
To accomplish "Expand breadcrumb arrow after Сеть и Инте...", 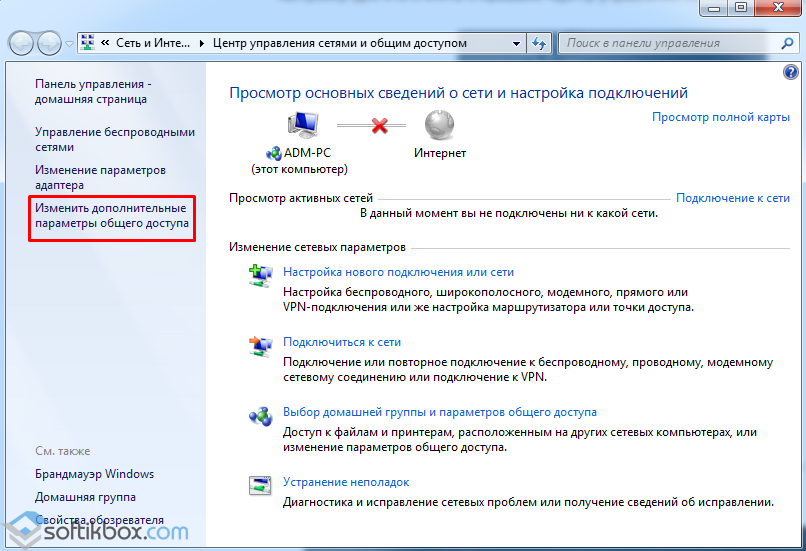I will 202,43.
